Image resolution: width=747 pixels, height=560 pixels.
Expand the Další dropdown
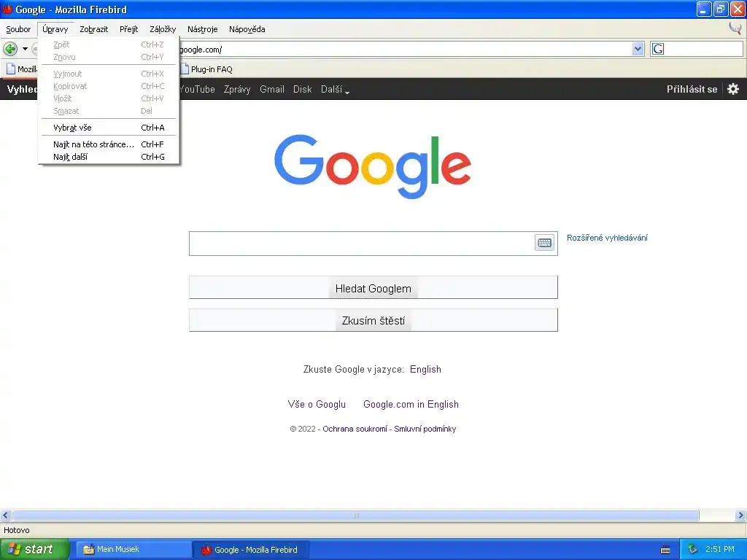[335, 89]
